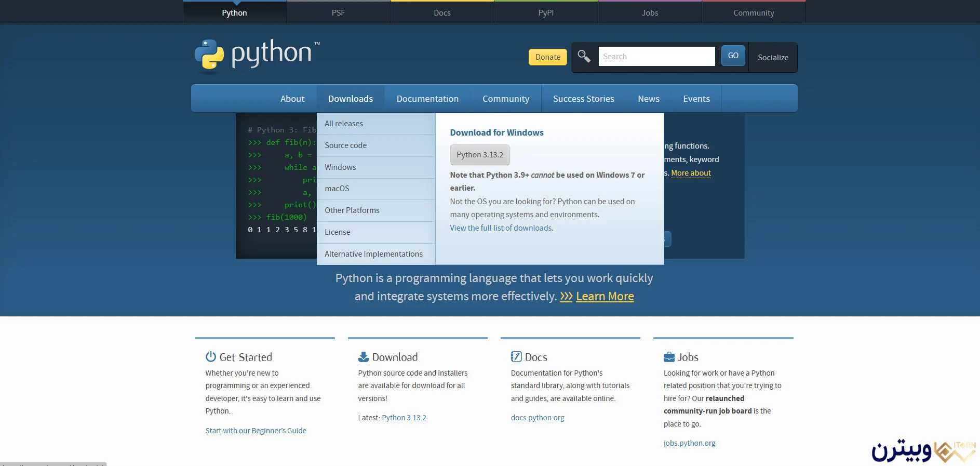Open the News navigation menu
The image size is (980, 466).
tap(649, 99)
